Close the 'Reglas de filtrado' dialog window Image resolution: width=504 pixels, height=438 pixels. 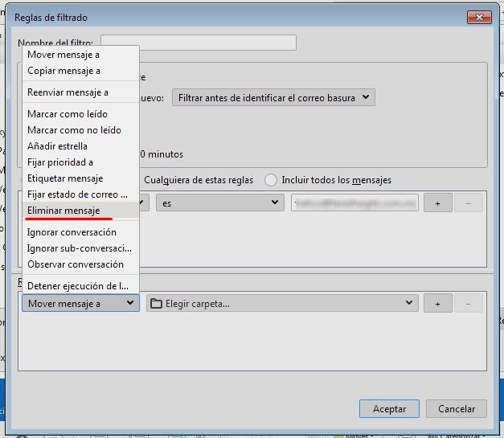[x=479, y=18]
